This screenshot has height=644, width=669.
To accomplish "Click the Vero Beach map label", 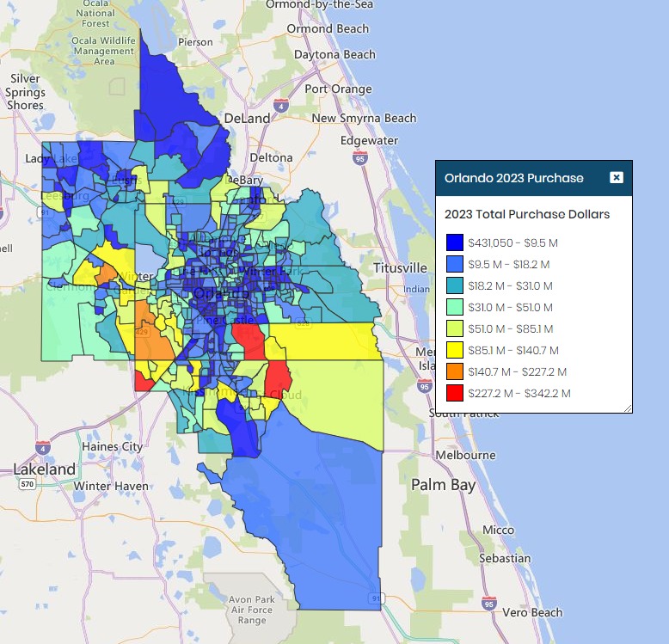I will (x=532, y=612).
